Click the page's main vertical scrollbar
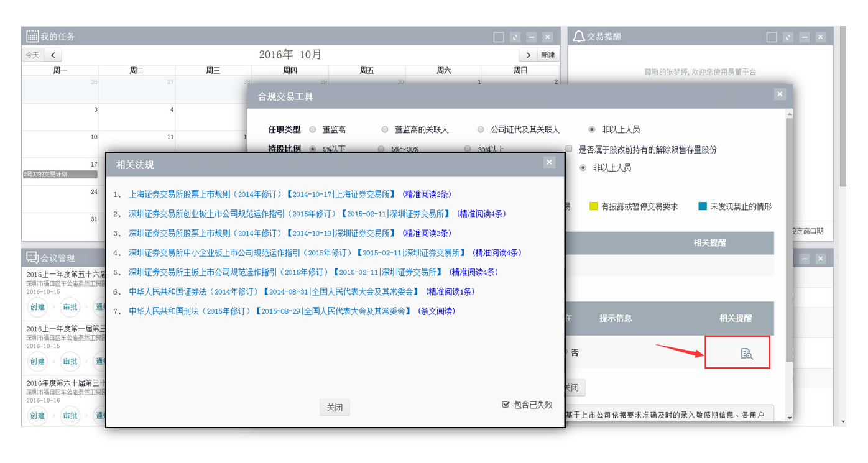The height and width of the screenshot is (463, 868). (x=843, y=106)
